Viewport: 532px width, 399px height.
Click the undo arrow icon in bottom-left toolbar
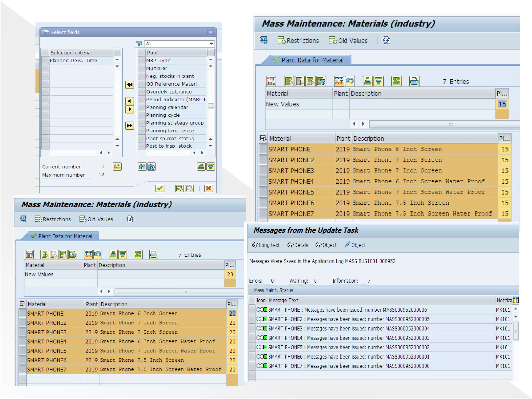point(98,254)
